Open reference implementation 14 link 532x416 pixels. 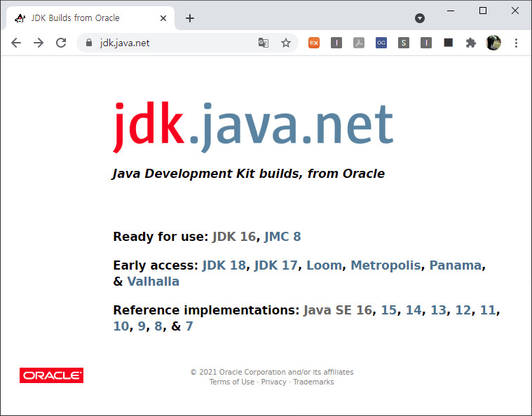[414, 310]
